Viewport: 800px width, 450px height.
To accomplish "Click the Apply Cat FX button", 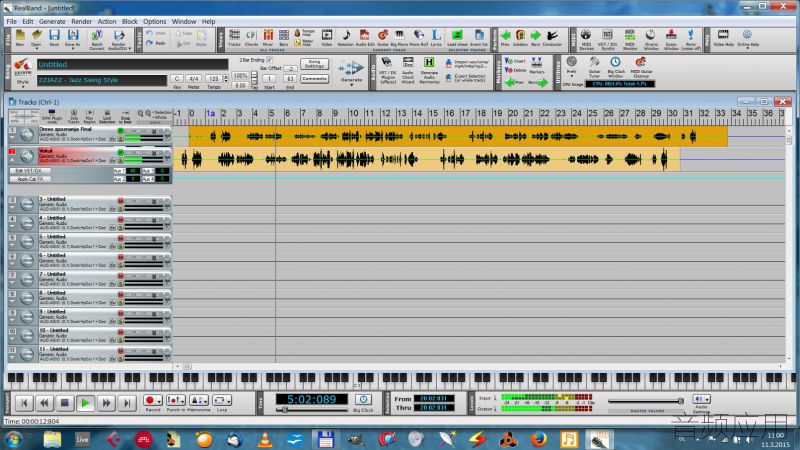I will (x=30, y=179).
